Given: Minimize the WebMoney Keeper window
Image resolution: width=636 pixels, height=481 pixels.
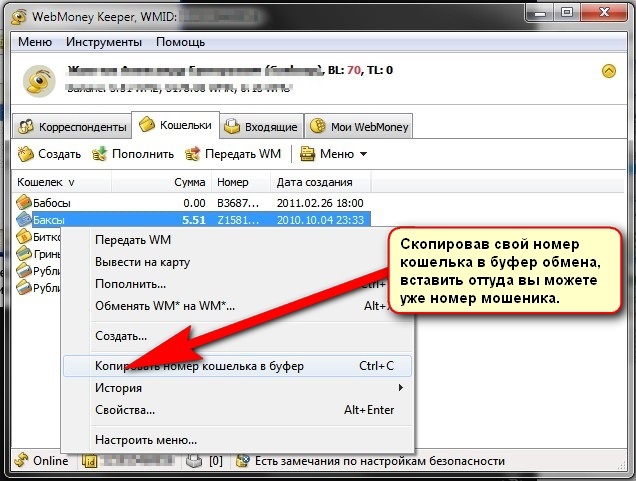Looking at the screenshot, I should [540, 13].
